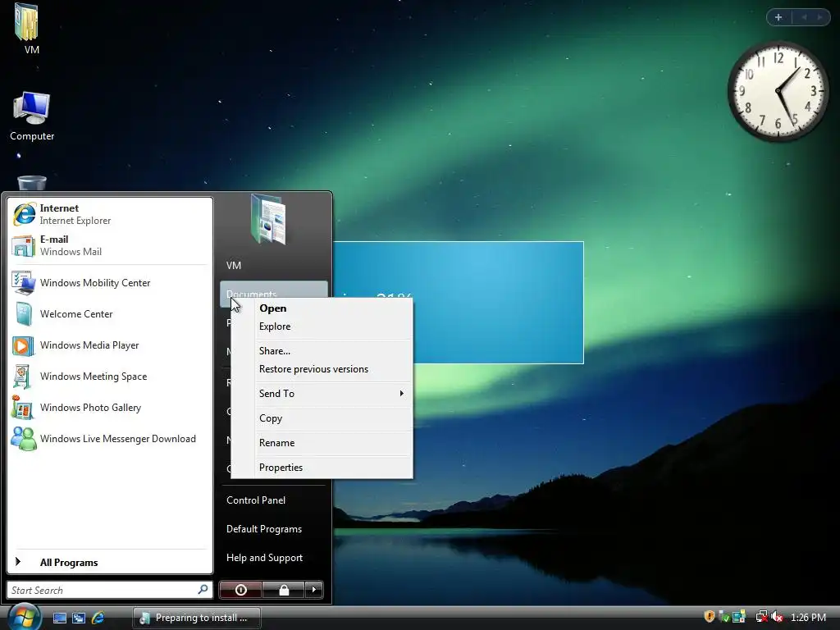Click the 1:26 PM system clock
This screenshot has width=840, height=630.
pyautogui.click(x=808, y=617)
